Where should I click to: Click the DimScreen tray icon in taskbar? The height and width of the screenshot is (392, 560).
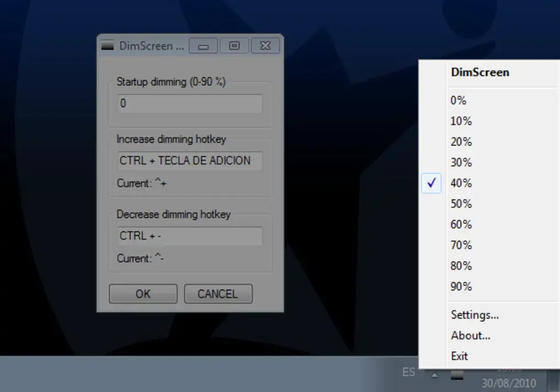click(457, 375)
